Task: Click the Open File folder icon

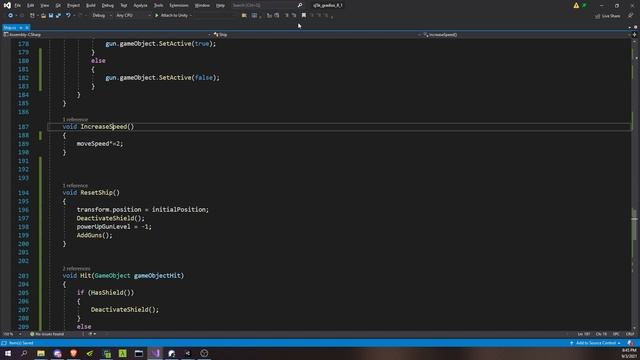Action: [43, 16]
